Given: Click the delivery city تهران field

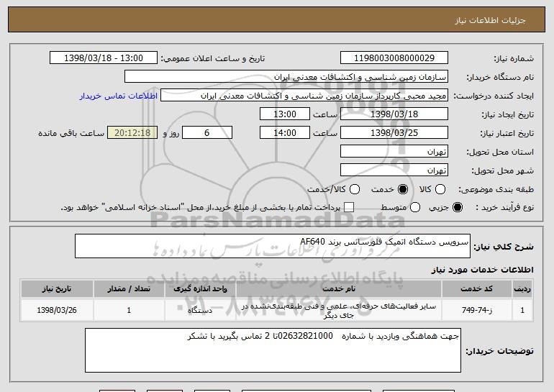Looking at the screenshot, I should coord(394,170).
